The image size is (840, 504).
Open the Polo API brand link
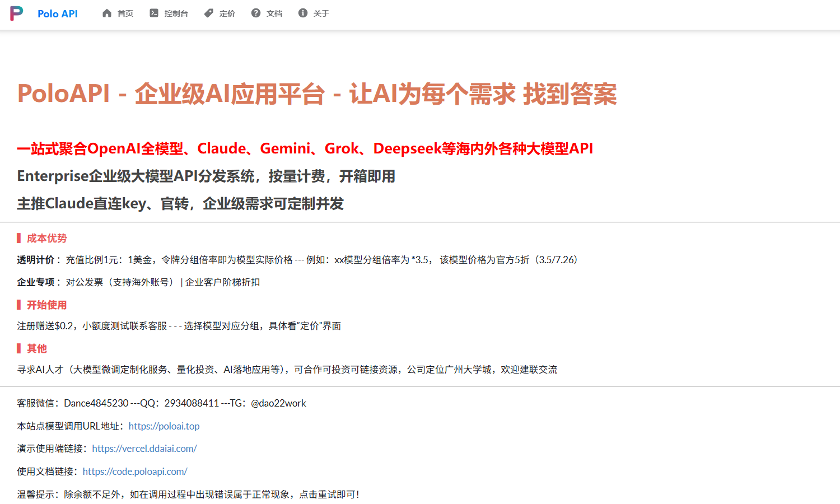point(58,14)
